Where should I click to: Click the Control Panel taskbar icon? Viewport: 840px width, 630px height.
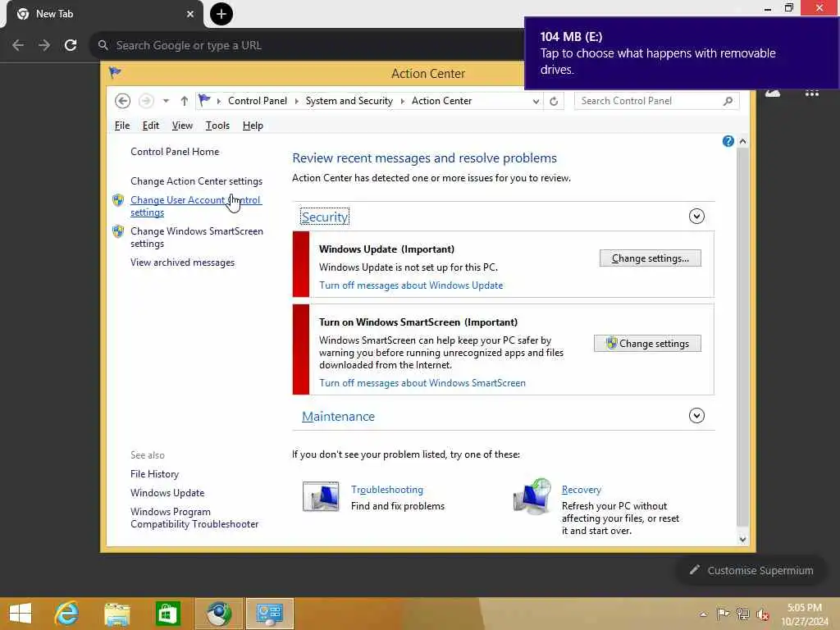coord(269,614)
